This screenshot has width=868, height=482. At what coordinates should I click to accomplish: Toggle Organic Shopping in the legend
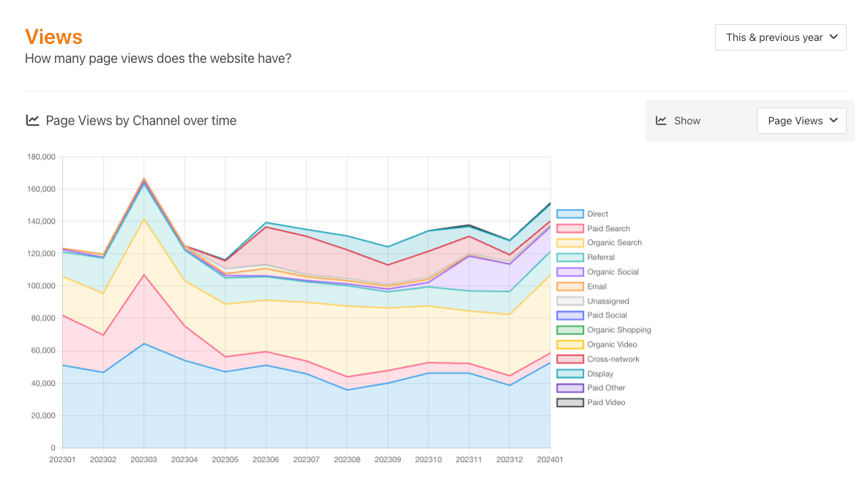[618, 330]
